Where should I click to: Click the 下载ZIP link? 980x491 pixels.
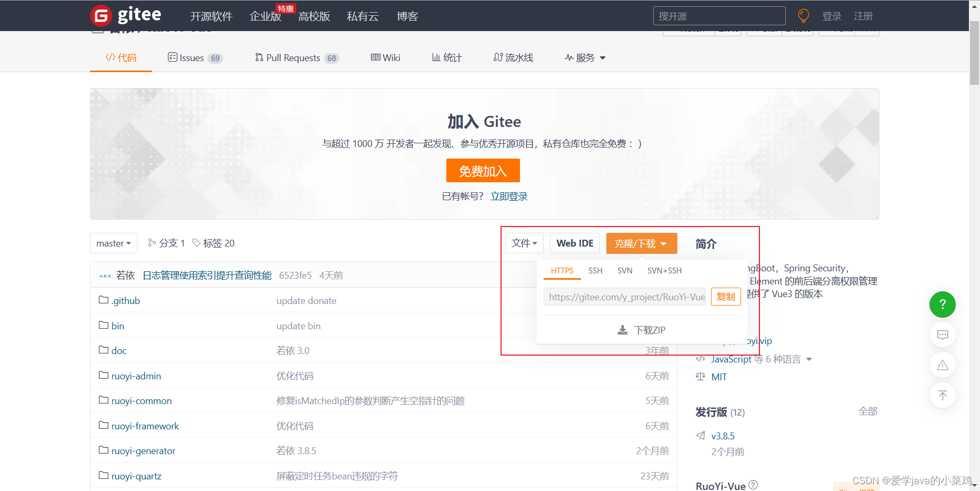[642, 330]
